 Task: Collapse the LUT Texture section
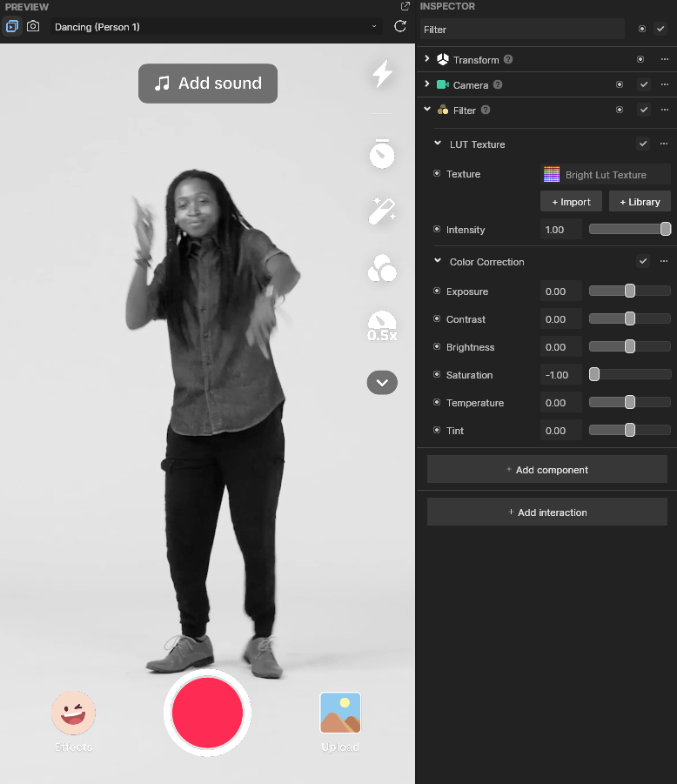[438, 143]
